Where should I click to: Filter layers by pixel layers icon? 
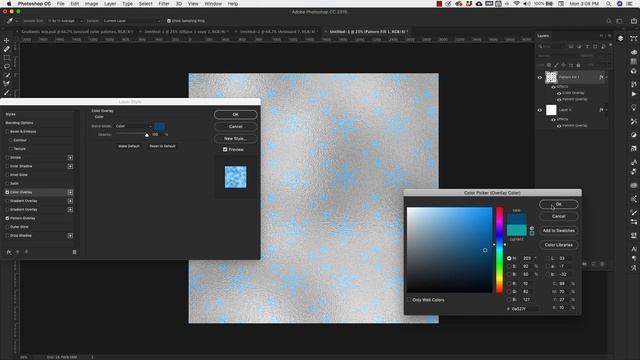(571, 47)
